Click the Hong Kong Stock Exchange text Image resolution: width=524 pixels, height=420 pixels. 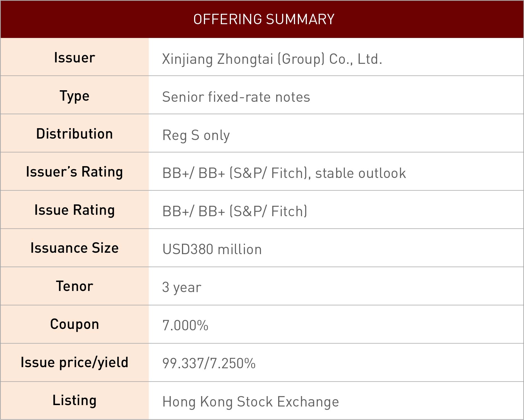point(251,402)
